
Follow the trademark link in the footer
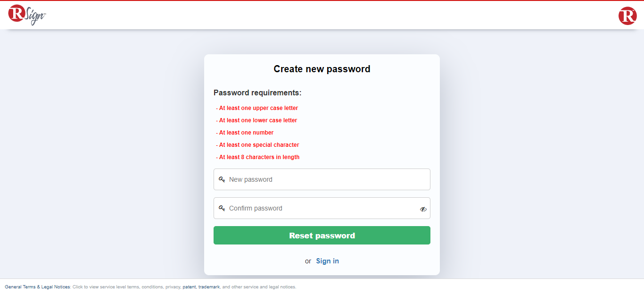point(209,287)
